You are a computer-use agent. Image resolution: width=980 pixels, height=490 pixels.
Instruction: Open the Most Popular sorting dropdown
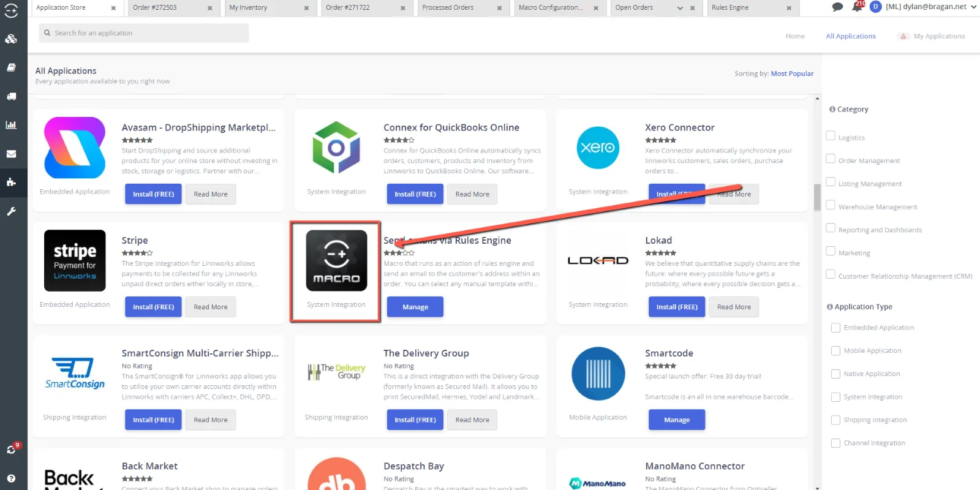(x=792, y=73)
